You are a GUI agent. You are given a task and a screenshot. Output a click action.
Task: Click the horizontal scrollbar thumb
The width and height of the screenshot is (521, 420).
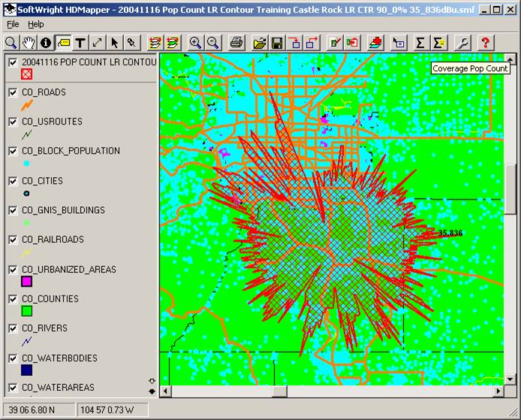point(279,391)
